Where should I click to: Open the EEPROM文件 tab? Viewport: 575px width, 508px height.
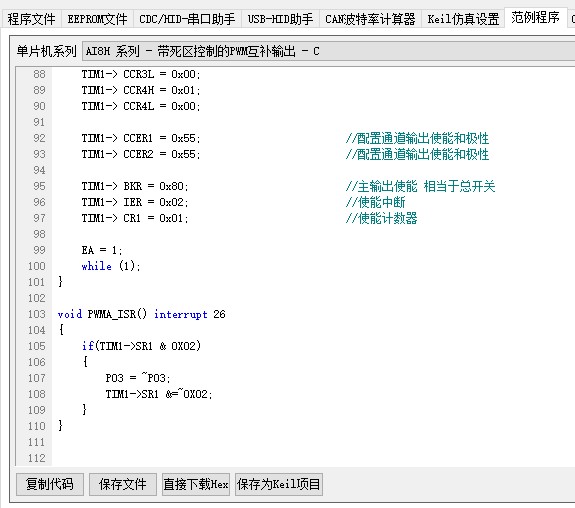pyautogui.click(x=97, y=19)
